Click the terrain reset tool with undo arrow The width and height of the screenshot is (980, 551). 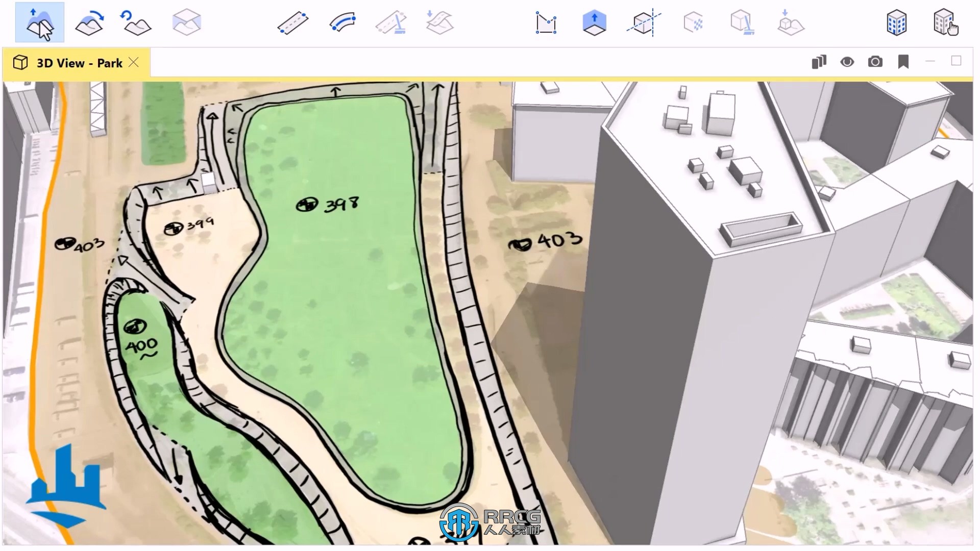point(135,23)
